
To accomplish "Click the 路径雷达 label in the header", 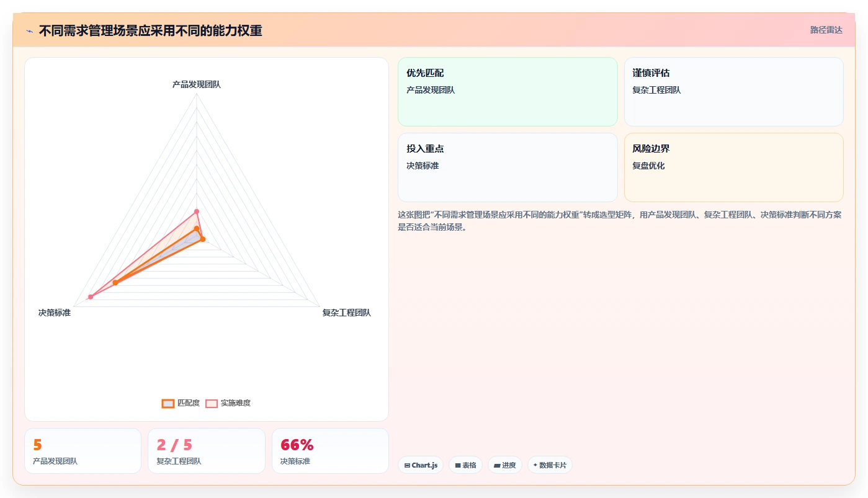I will 826,30.
